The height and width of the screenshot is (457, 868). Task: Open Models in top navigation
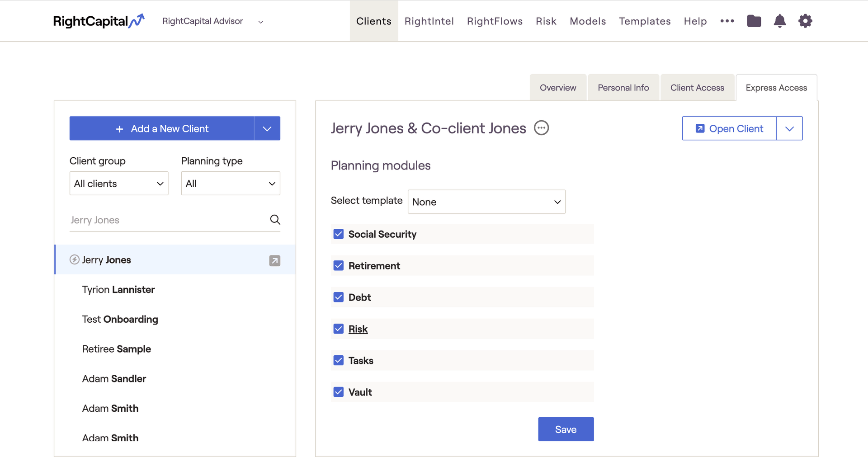click(588, 21)
